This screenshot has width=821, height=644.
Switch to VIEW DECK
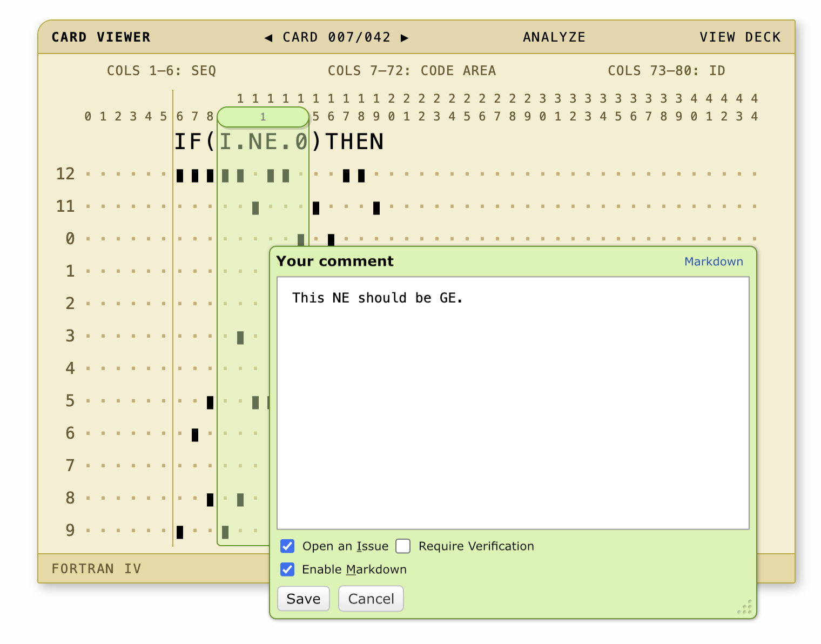740,37
